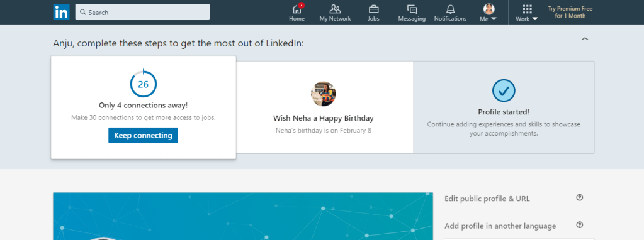Click the Work grid icon

(527, 9)
